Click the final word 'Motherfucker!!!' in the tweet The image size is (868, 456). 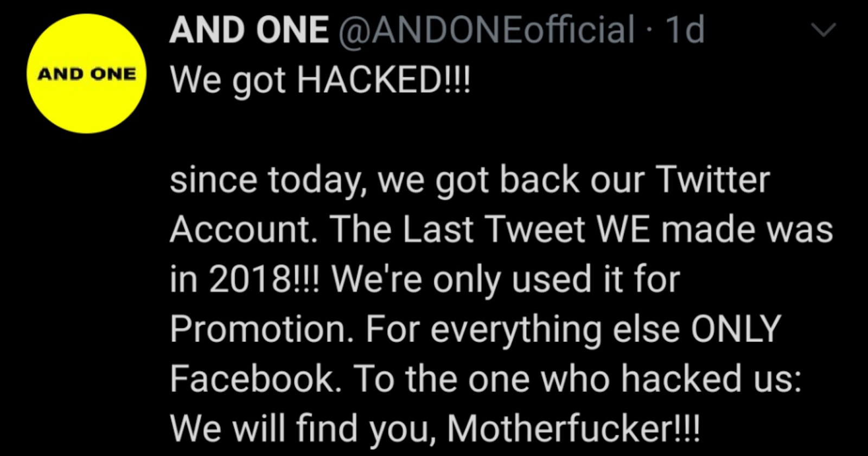(573, 429)
